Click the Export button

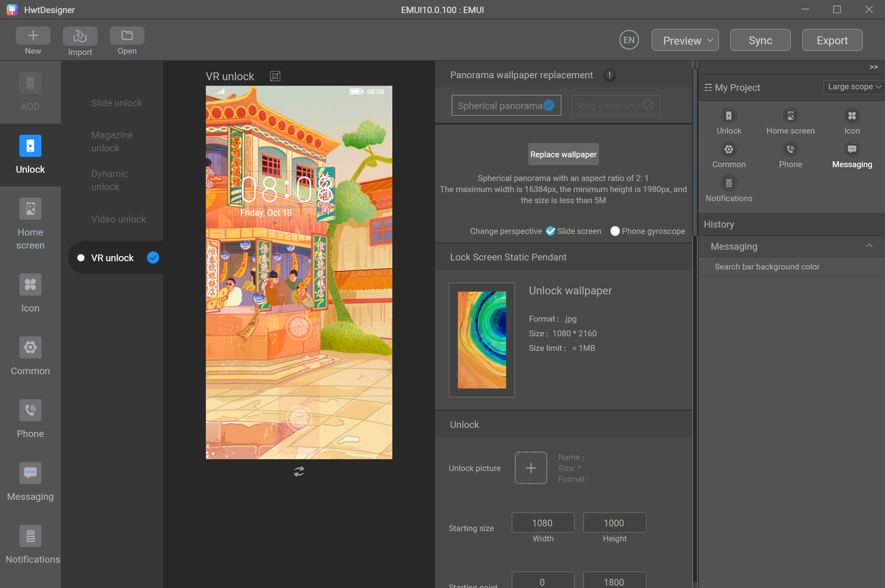click(832, 40)
